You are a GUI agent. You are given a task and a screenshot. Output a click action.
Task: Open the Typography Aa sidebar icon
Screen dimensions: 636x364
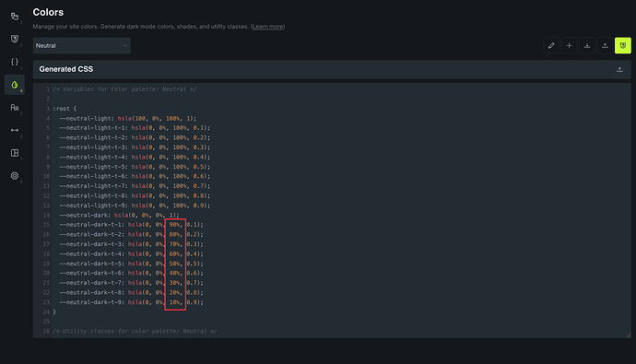tap(15, 108)
